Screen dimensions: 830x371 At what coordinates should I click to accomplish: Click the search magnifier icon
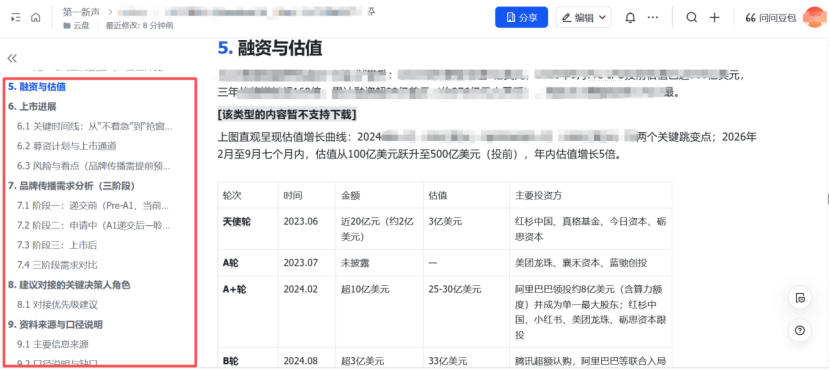coord(691,17)
